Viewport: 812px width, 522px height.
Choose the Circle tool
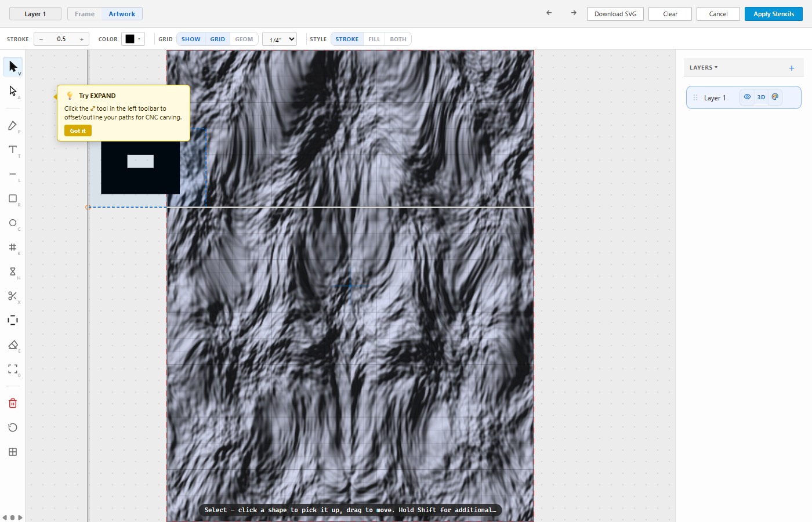click(13, 223)
